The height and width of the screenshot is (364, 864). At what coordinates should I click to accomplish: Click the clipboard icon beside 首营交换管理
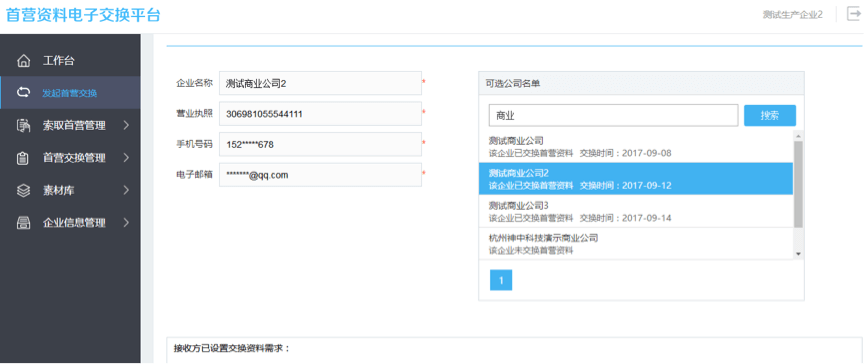click(x=23, y=158)
